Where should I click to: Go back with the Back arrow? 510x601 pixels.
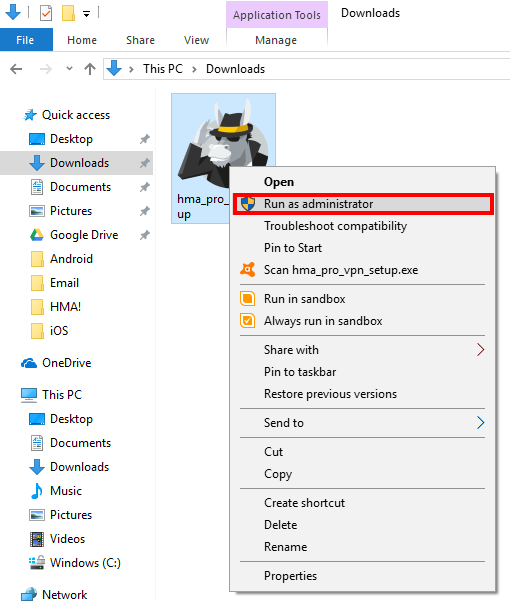tap(16, 69)
